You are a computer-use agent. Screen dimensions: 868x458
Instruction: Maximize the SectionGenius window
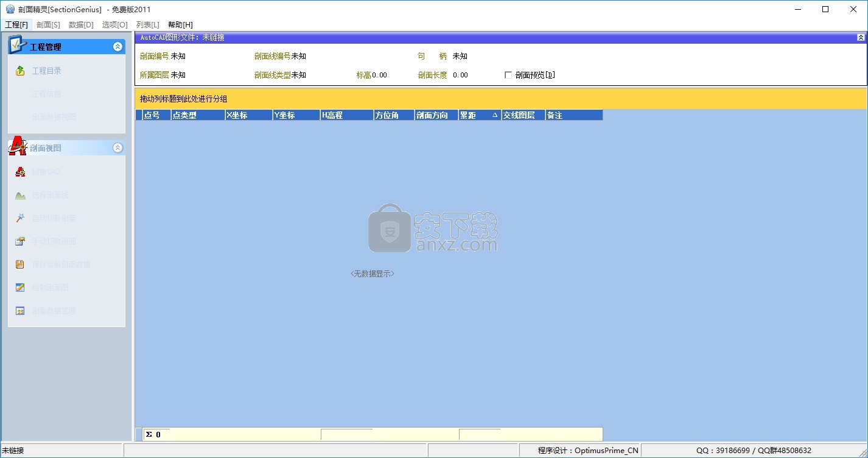click(x=825, y=9)
